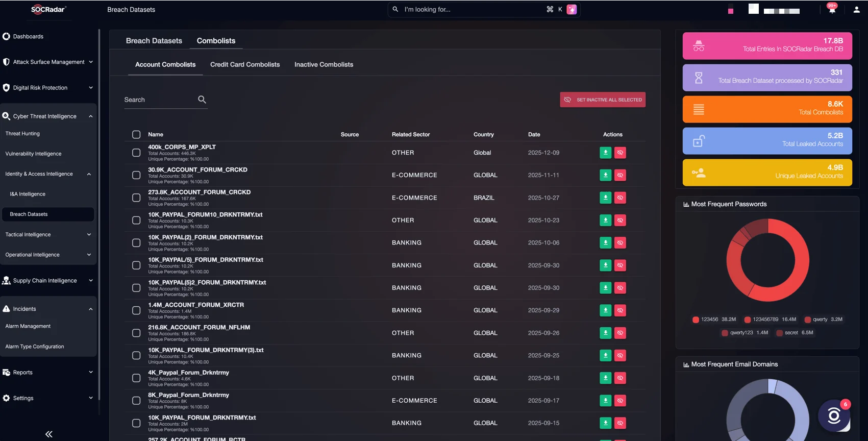Tick the 10K_PAYPAL(2)_FORUM_DRKNTRMY.txt checkbox

[136, 243]
